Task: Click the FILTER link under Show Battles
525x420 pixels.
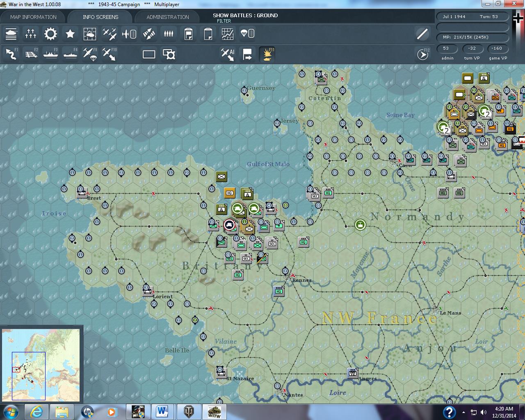Action: coord(224,21)
